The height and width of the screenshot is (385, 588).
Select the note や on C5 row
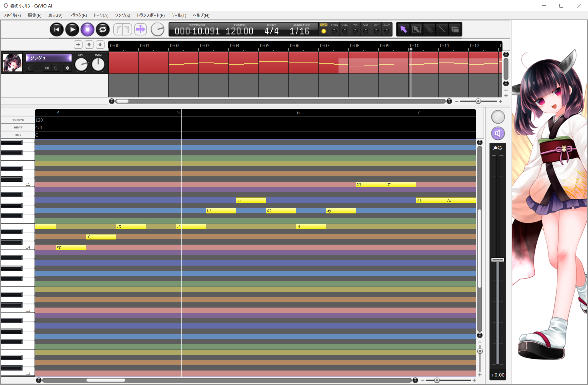401,184
